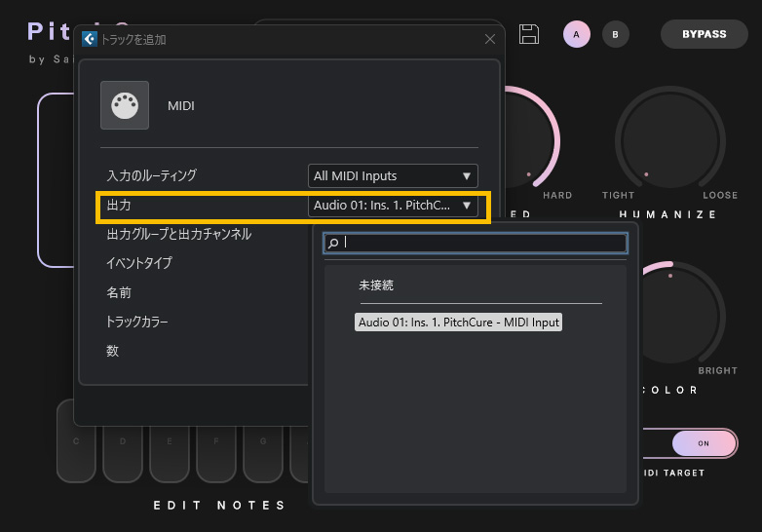The height and width of the screenshot is (532, 762).
Task: Click the G note key
Action: [x=263, y=453]
